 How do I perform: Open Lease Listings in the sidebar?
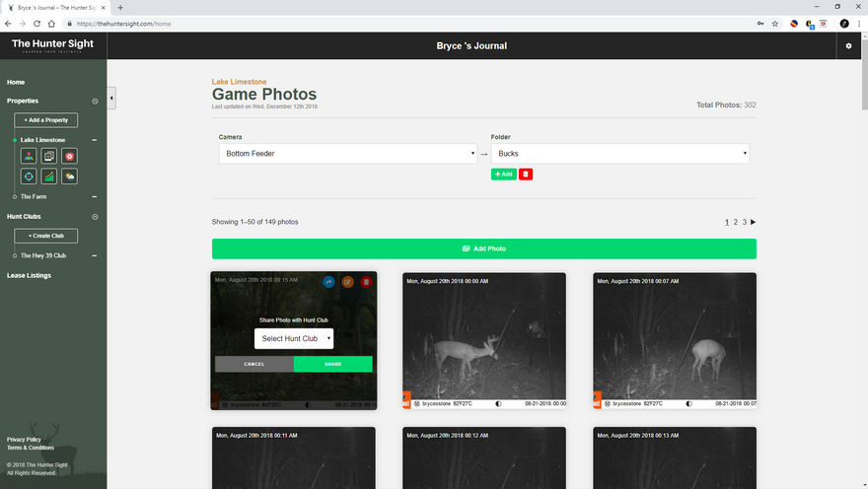[29, 275]
